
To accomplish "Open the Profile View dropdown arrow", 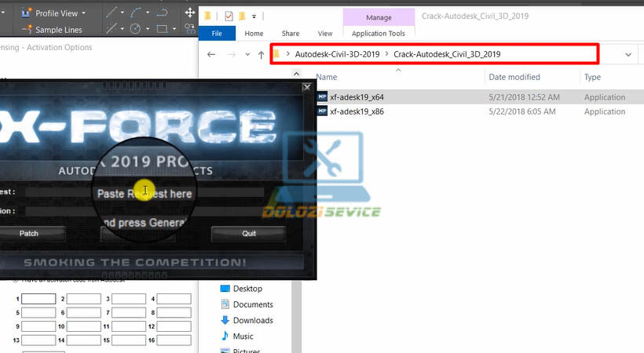I will 85,13.
